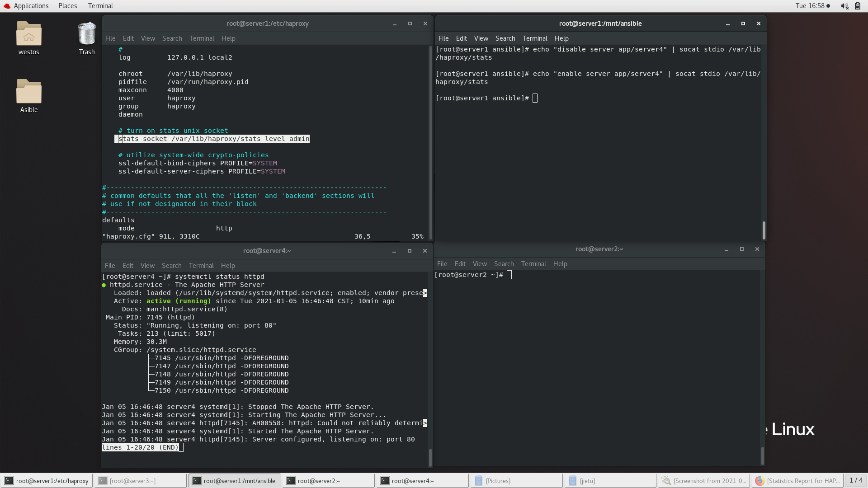The height and width of the screenshot is (488, 868).
Task: Click workspace switcher showing 1 / 4
Action: [856, 480]
